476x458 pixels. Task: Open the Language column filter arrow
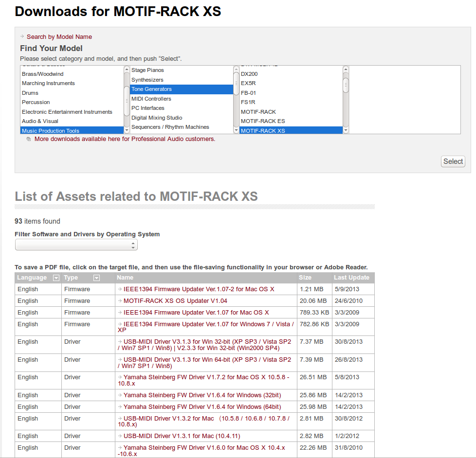point(56,278)
